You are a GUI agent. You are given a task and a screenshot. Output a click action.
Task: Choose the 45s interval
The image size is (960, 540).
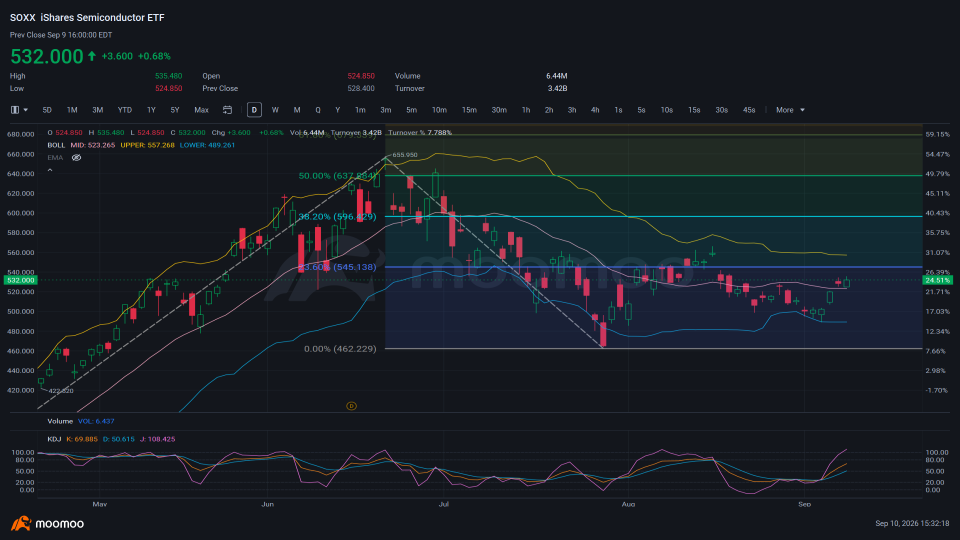[749, 110]
